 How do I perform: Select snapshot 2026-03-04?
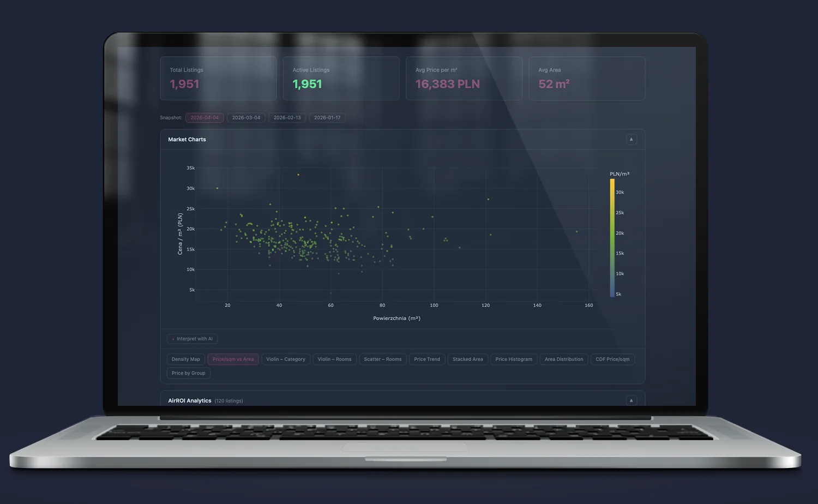pyautogui.click(x=246, y=117)
